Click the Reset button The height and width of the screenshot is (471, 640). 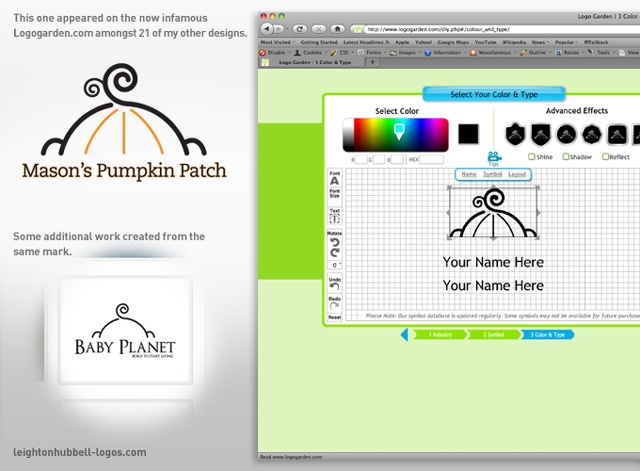tap(335, 317)
